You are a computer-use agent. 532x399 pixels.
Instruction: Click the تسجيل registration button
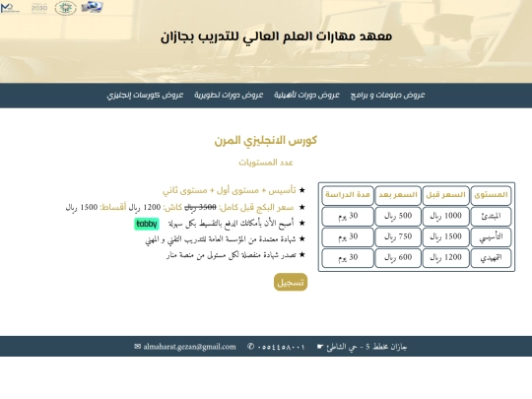pyautogui.click(x=291, y=282)
